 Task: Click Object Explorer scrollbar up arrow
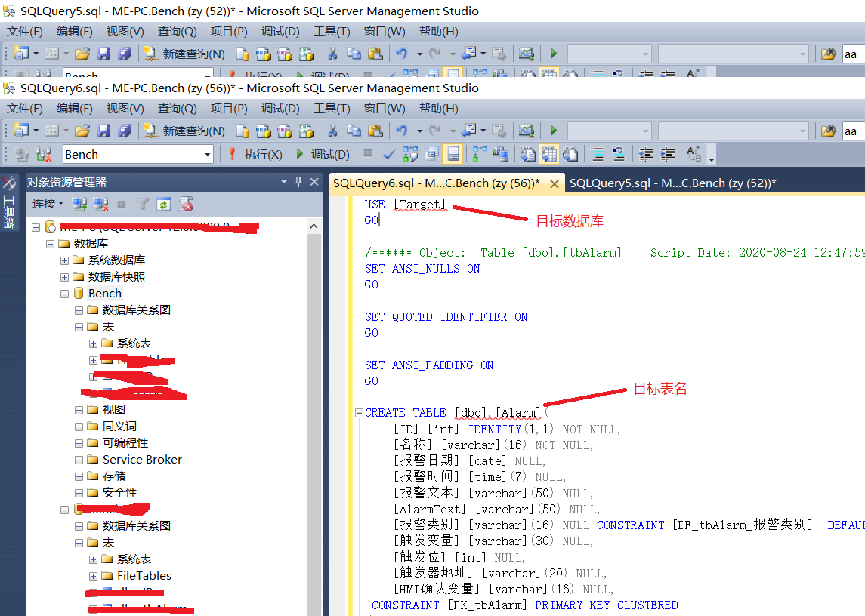tap(314, 226)
